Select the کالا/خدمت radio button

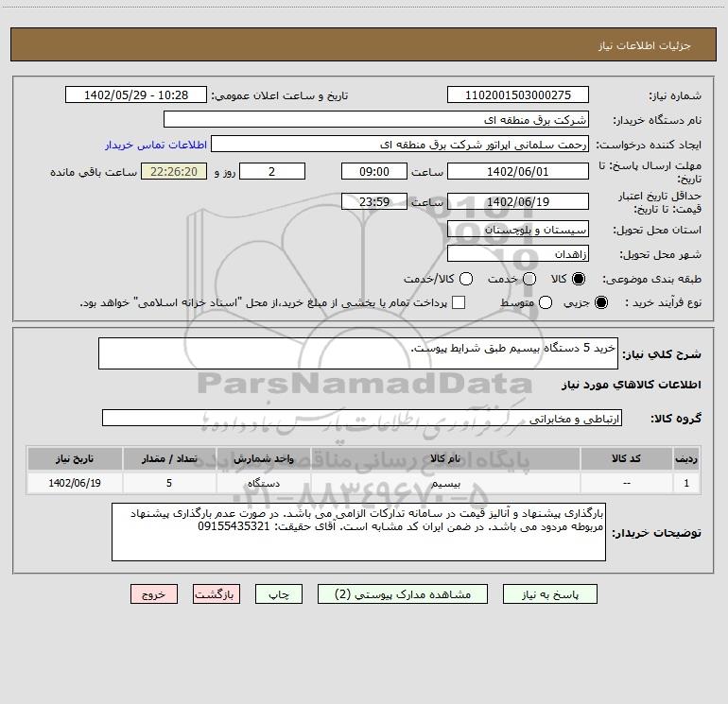pyautogui.click(x=466, y=279)
